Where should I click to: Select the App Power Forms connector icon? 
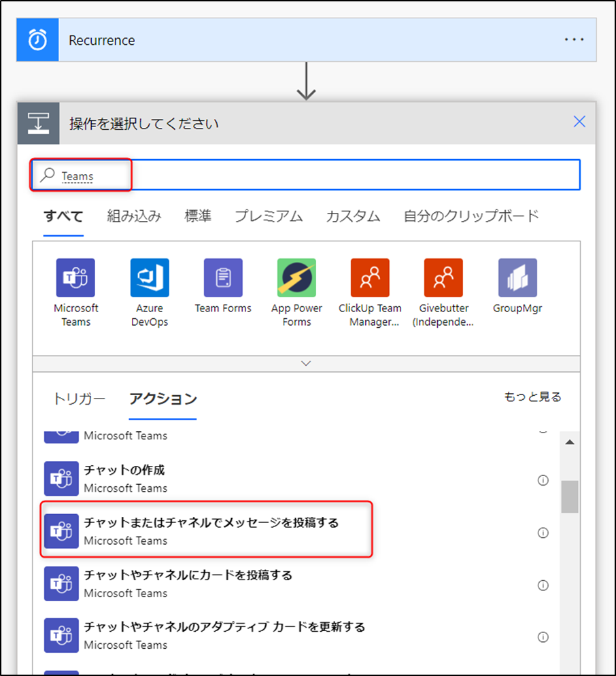pos(296,278)
